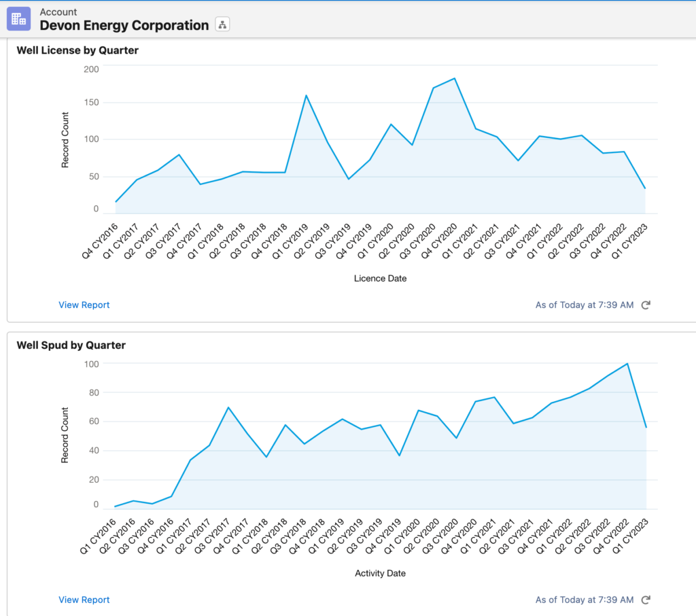Click the Q4 CY2020 peak in License chart
This screenshot has width=696, height=616.
(455, 79)
